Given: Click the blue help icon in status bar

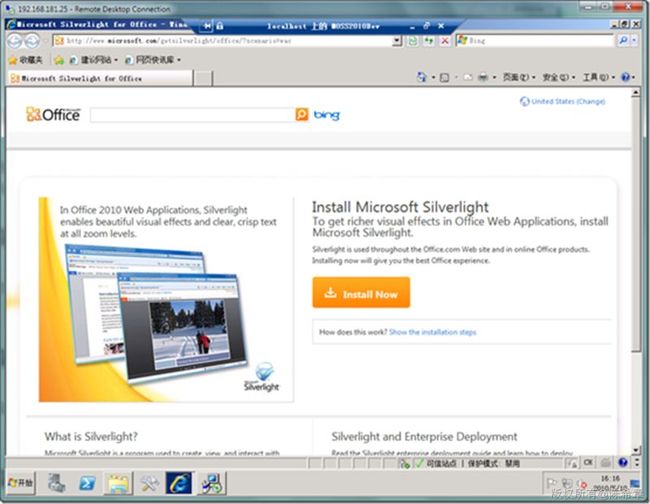Looking at the screenshot, I should click(x=623, y=463).
